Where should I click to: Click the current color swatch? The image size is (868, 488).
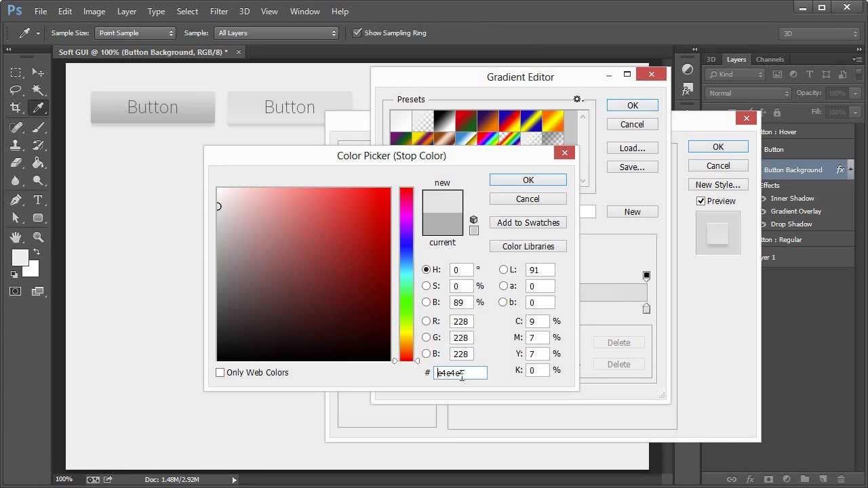442,224
